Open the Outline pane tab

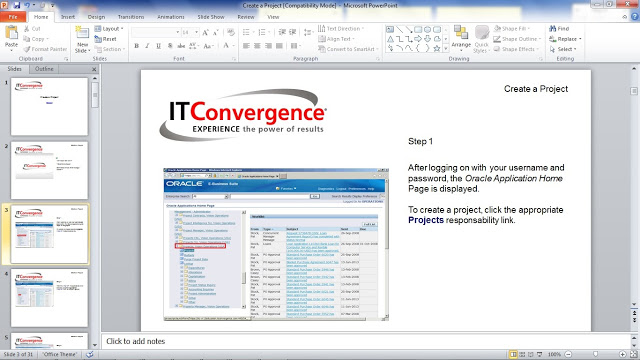tap(44, 69)
